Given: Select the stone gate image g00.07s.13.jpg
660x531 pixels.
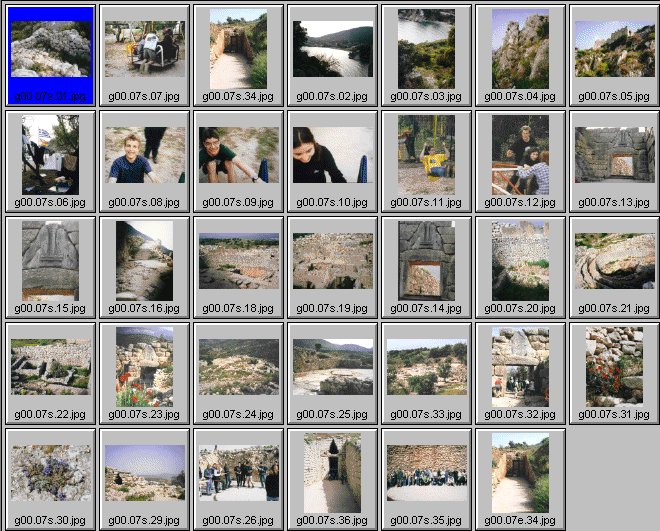Looking at the screenshot, I should (x=614, y=155).
